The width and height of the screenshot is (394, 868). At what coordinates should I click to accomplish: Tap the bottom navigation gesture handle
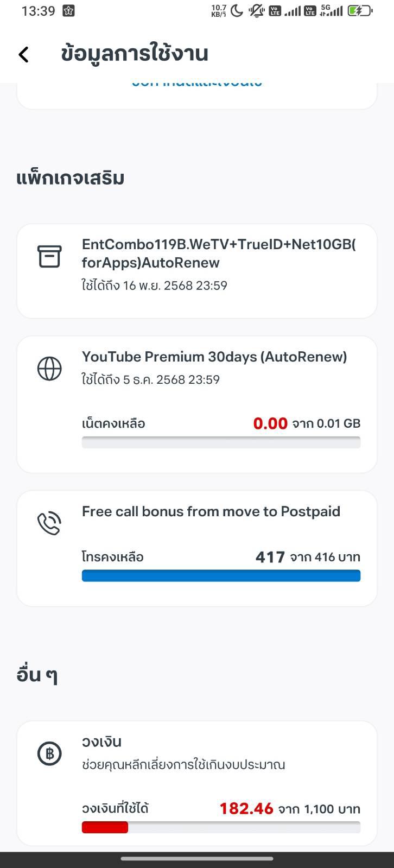click(x=197, y=859)
